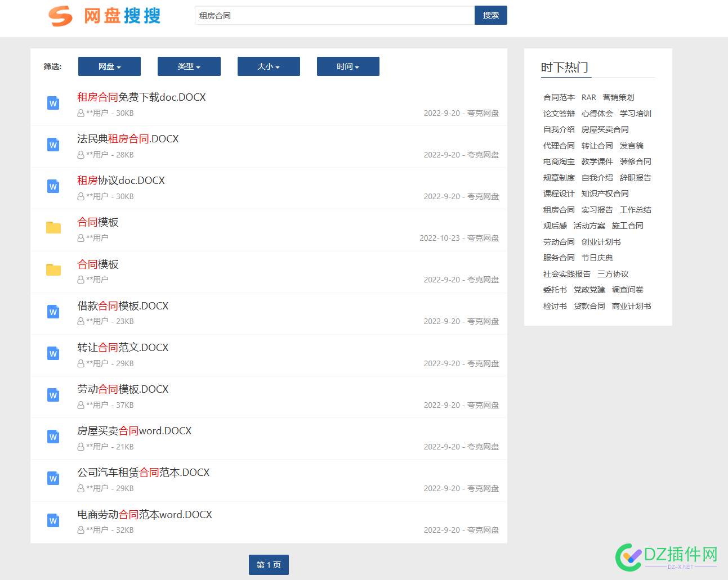
Task: Click hot tag 节日庆典
Action: [x=597, y=258]
